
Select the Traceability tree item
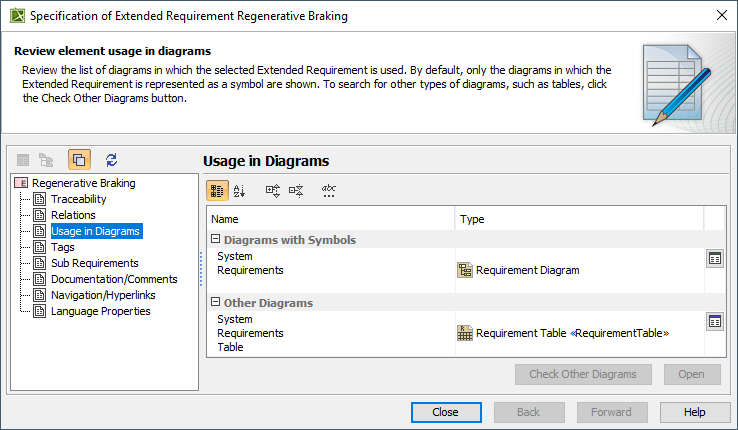pos(78,199)
